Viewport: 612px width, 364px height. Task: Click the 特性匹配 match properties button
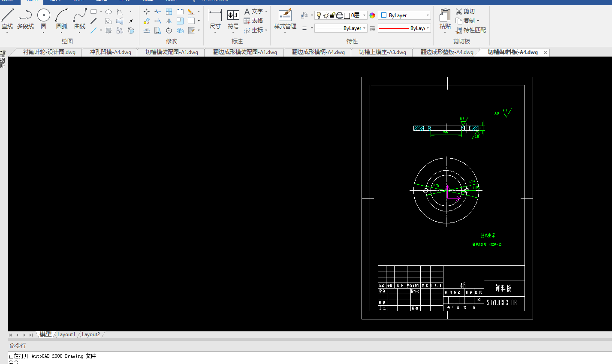(x=471, y=30)
